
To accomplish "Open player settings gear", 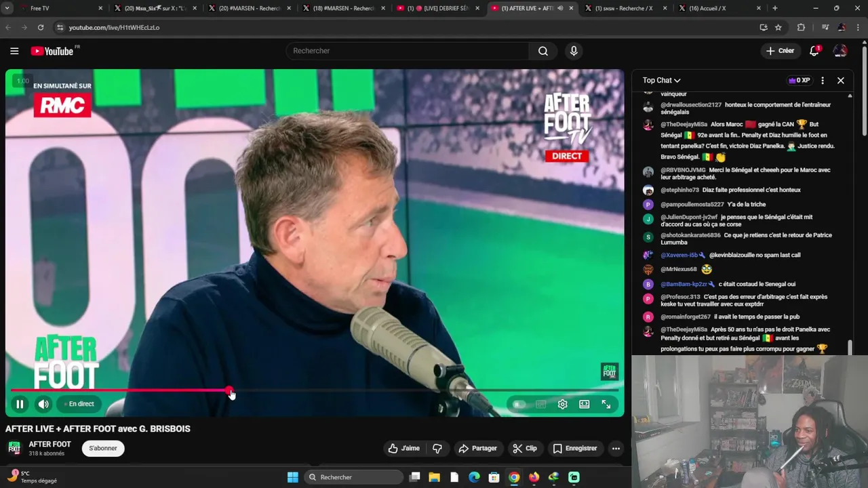I will pos(562,405).
